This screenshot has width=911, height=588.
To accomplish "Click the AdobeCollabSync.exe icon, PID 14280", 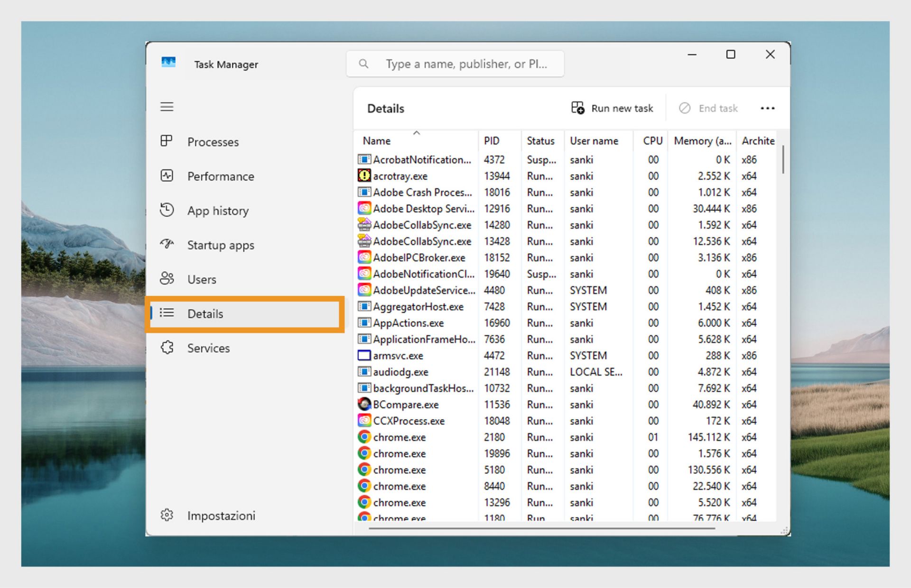I will click(x=364, y=225).
